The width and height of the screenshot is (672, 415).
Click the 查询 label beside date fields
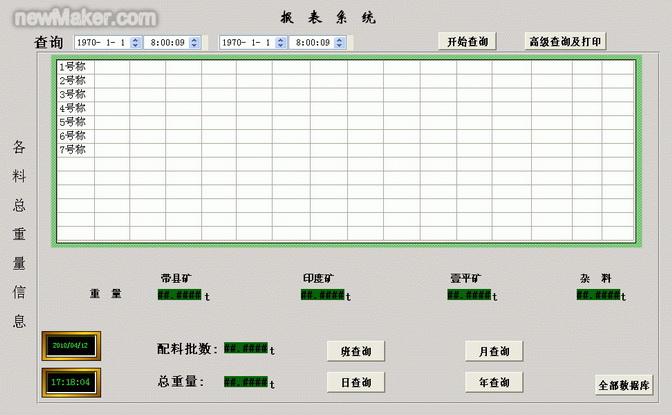pos(49,42)
